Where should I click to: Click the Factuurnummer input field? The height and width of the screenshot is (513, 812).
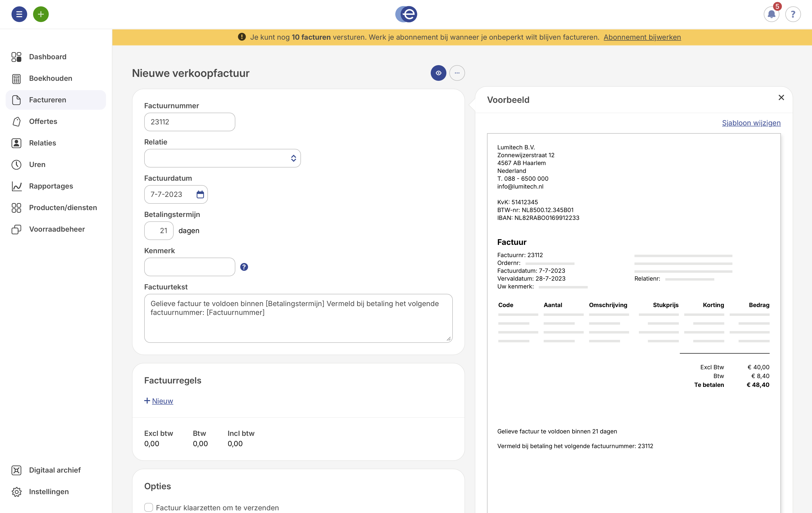click(x=190, y=122)
